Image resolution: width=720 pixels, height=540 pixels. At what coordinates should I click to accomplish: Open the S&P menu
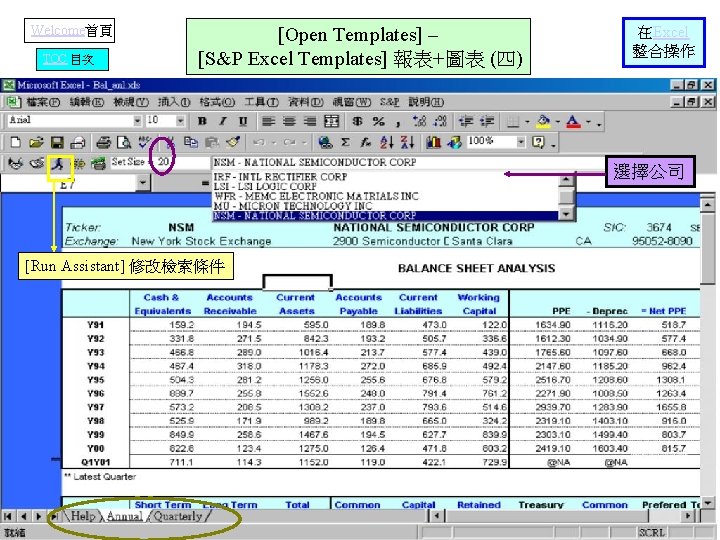(x=389, y=102)
